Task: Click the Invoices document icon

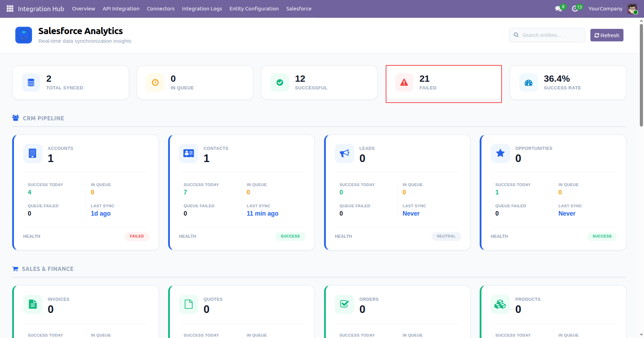Action: pyautogui.click(x=33, y=304)
